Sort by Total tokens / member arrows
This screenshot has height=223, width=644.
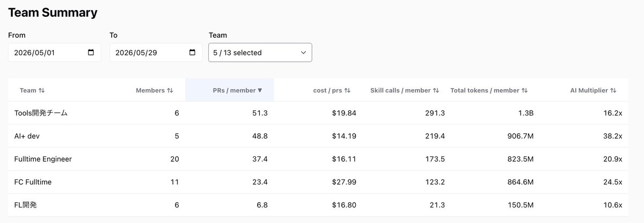point(524,90)
